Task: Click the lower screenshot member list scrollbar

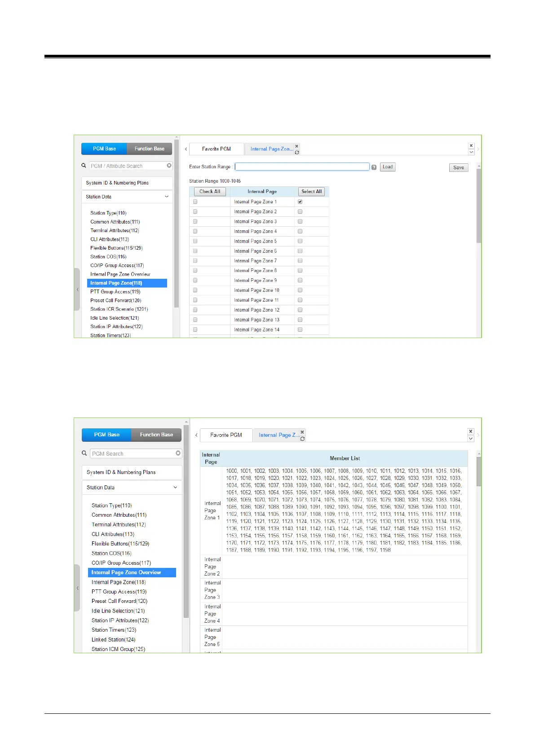Action: tap(479, 471)
